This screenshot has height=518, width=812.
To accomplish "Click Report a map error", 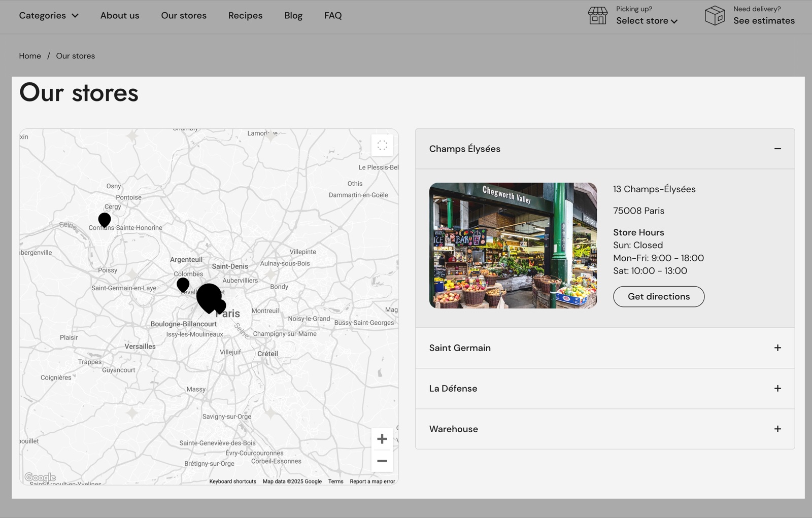I will pos(372,481).
